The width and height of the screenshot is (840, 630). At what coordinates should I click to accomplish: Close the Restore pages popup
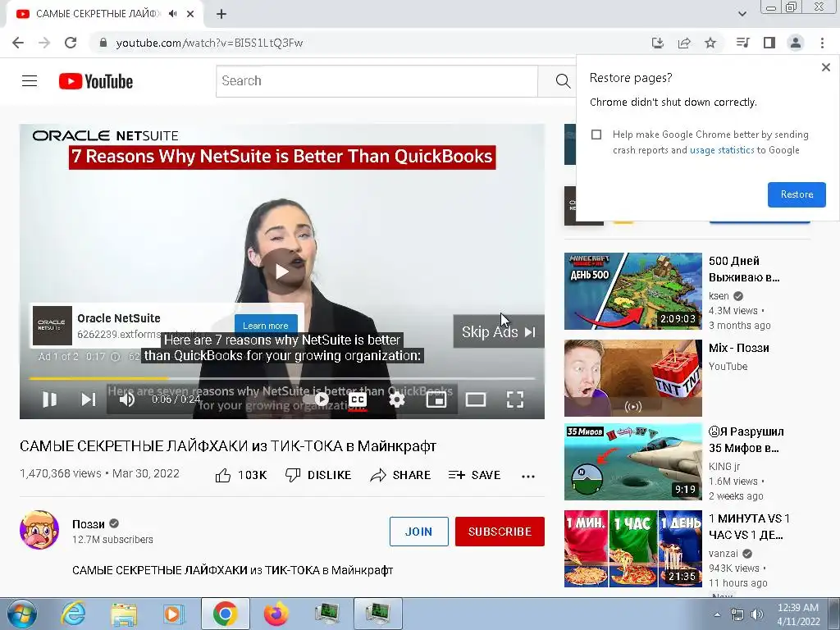tap(825, 67)
